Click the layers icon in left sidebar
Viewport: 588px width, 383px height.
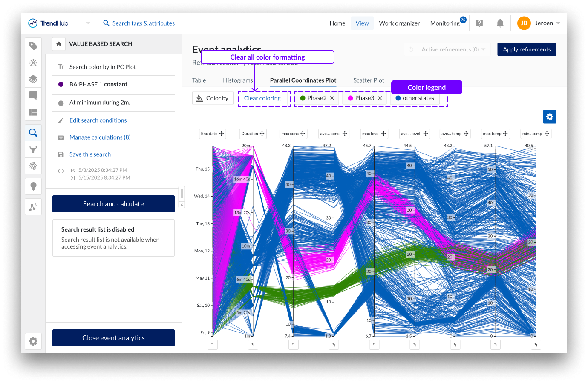pyautogui.click(x=33, y=79)
